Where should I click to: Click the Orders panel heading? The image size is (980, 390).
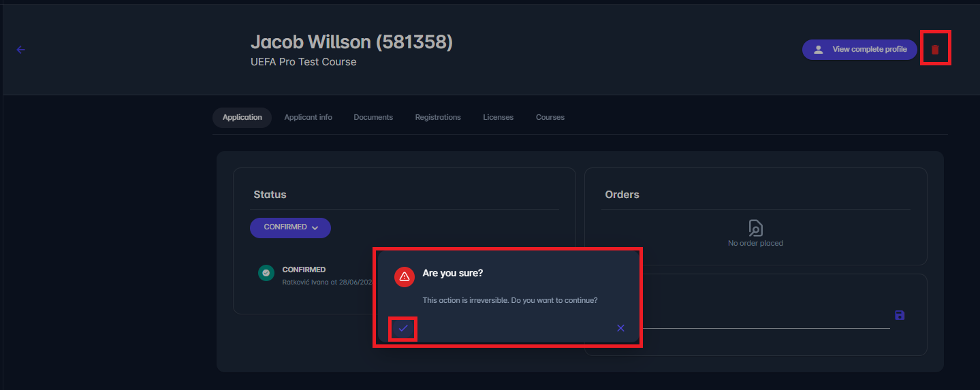pos(622,195)
